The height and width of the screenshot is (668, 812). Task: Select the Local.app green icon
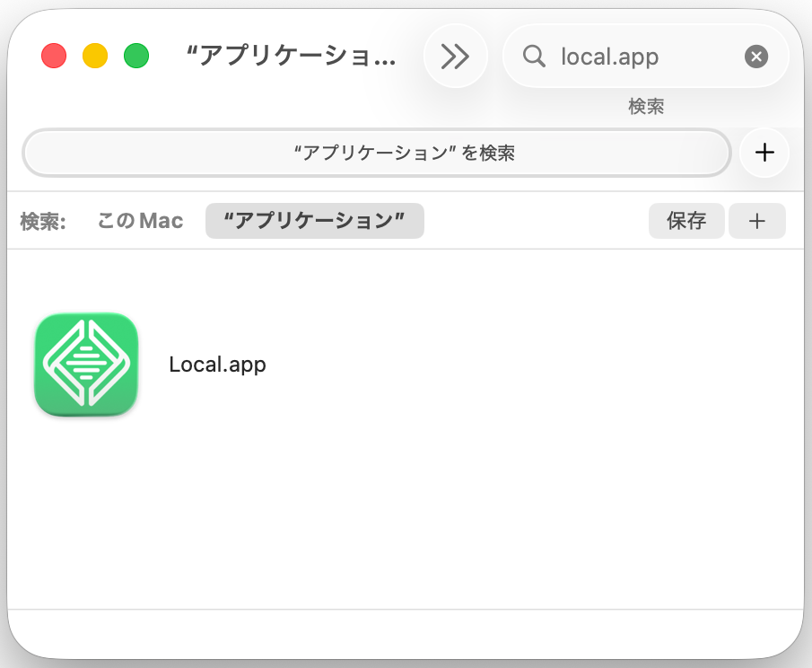point(86,365)
